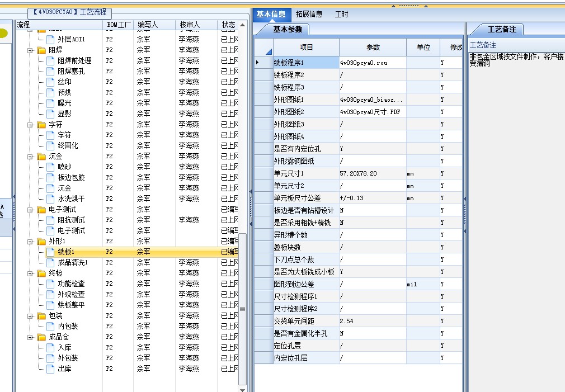The height and width of the screenshot is (392, 565).
Task: Click the grid select-all corner cell
Action: (263, 48)
